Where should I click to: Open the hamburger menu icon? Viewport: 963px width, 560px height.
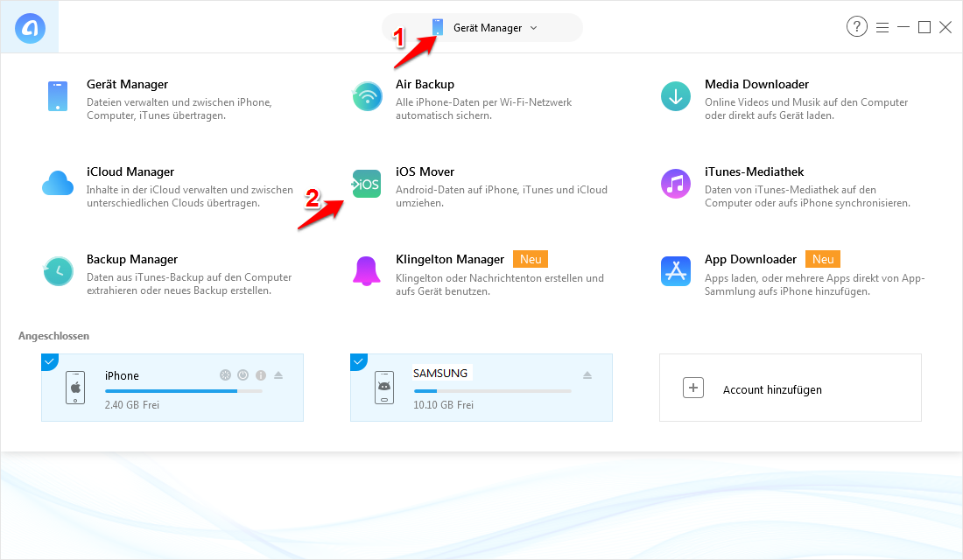pos(882,28)
